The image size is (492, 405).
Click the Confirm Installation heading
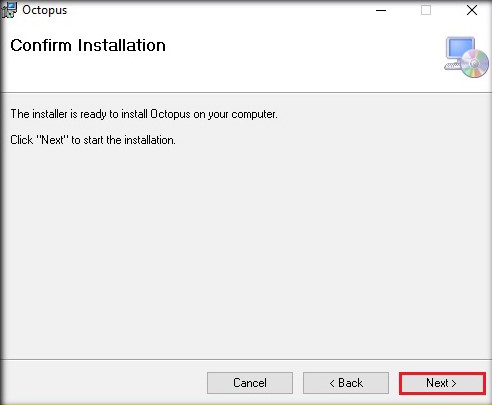click(x=88, y=45)
